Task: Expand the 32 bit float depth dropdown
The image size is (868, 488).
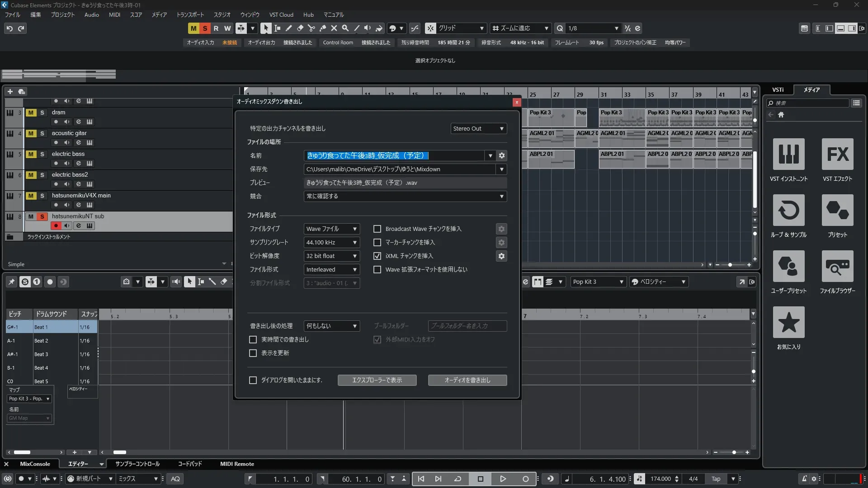Action: pos(331,256)
